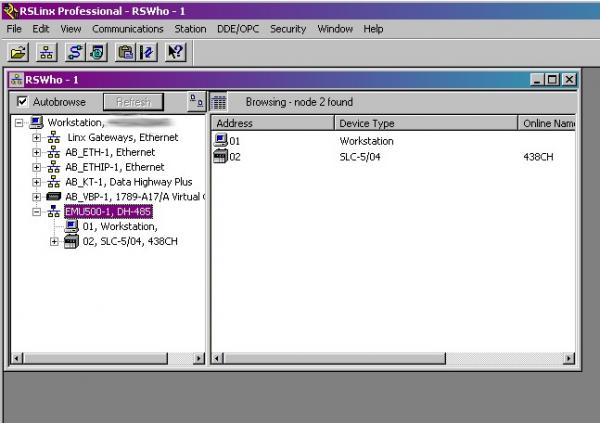Click the Copy/Paste clipboard toolbar icon

[126, 52]
